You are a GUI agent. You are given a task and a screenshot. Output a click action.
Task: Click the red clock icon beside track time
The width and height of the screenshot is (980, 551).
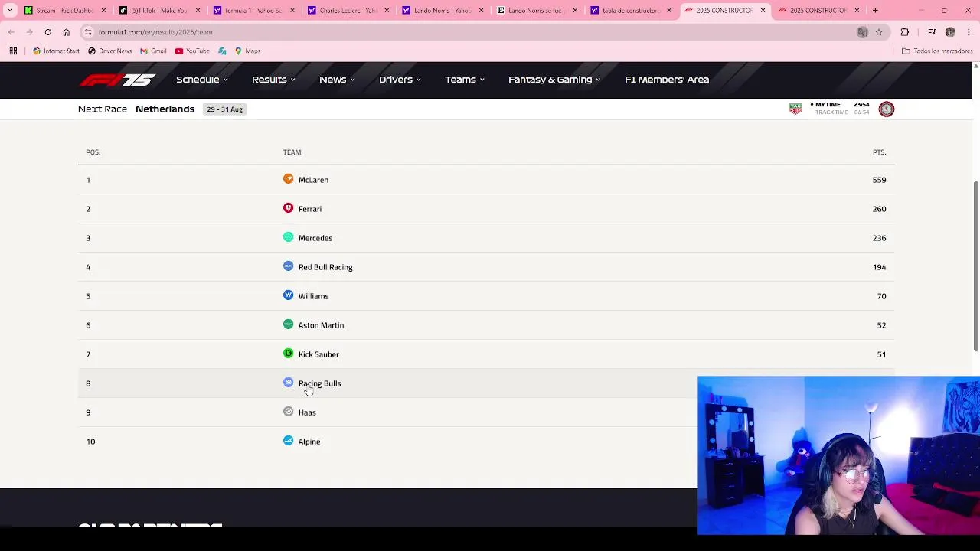click(x=886, y=109)
